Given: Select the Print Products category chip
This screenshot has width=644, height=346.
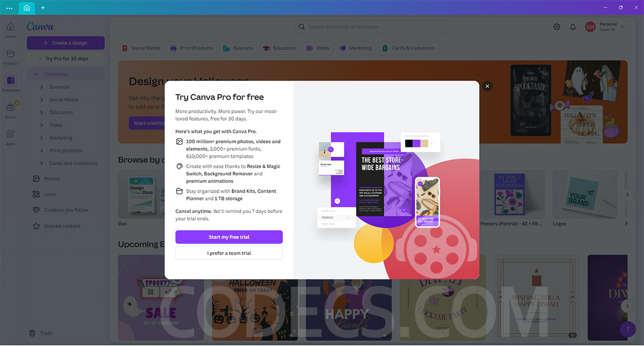Looking at the screenshot, I should (192, 48).
